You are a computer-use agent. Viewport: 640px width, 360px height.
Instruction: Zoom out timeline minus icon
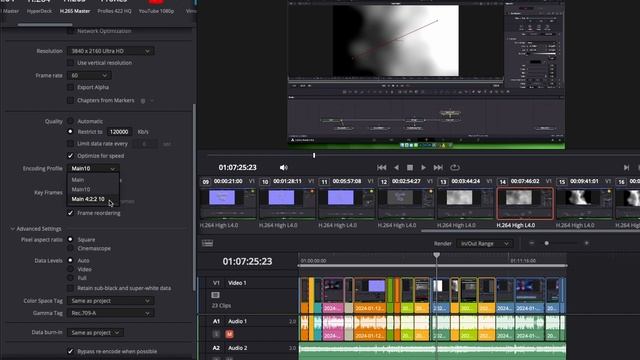(x=531, y=243)
